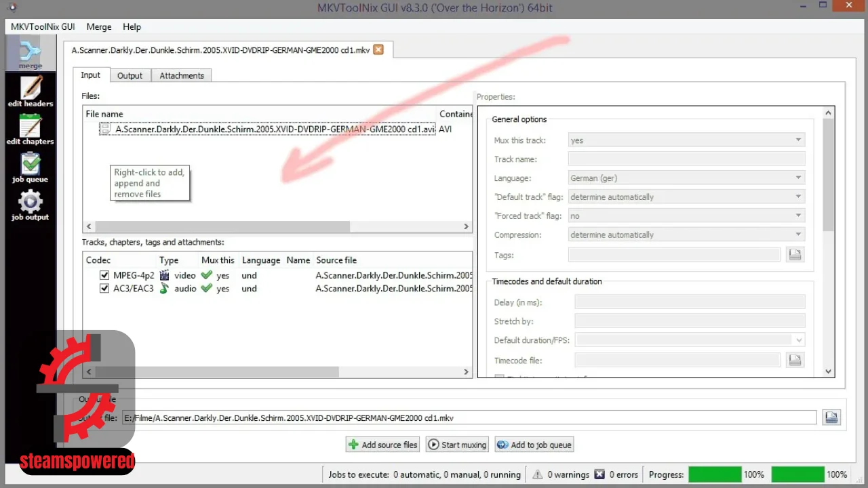Click the Track name input field

[x=686, y=159]
